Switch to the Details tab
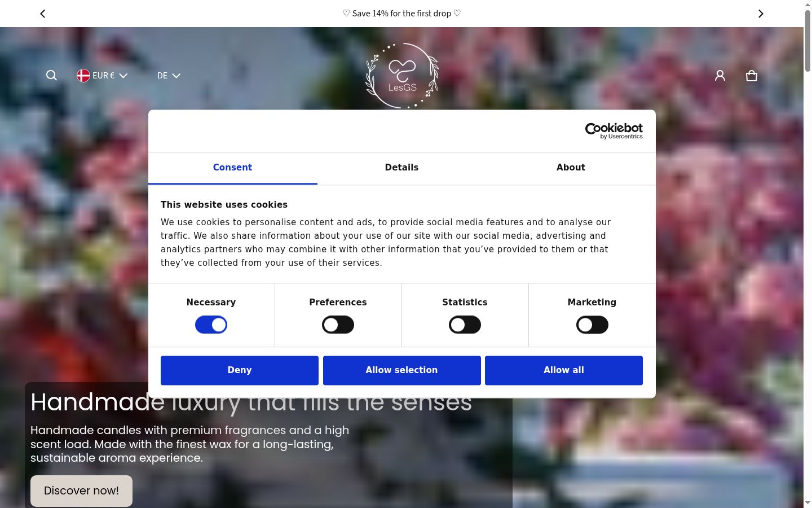The height and width of the screenshot is (508, 812). pos(401,168)
